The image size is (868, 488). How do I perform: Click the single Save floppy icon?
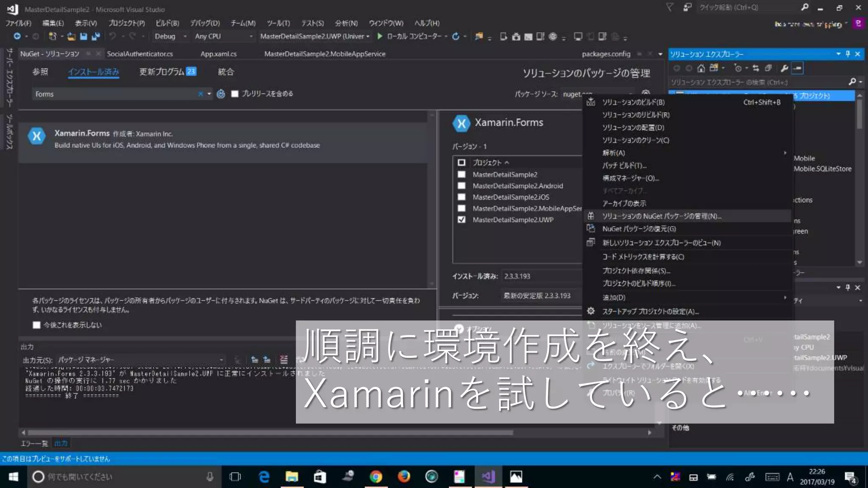pos(83,36)
